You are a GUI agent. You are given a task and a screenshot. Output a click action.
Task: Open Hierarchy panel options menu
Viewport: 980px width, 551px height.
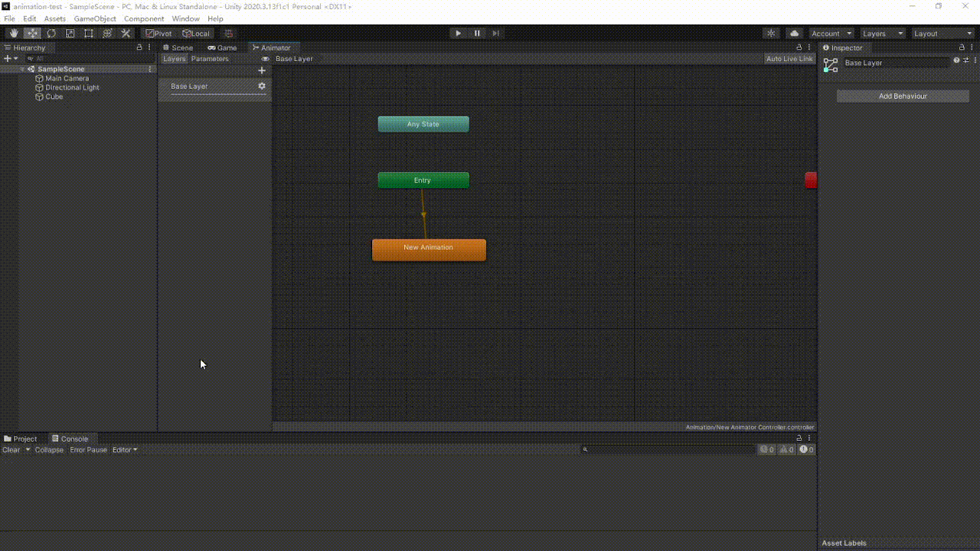[149, 47]
